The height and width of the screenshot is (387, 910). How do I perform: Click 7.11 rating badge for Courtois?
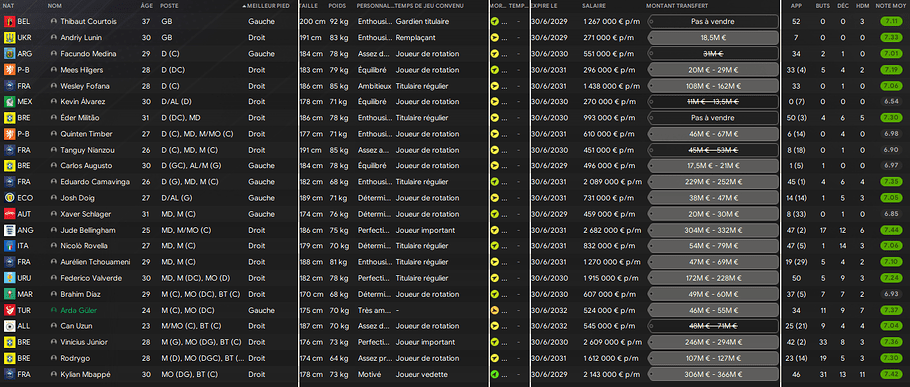pyautogui.click(x=891, y=21)
